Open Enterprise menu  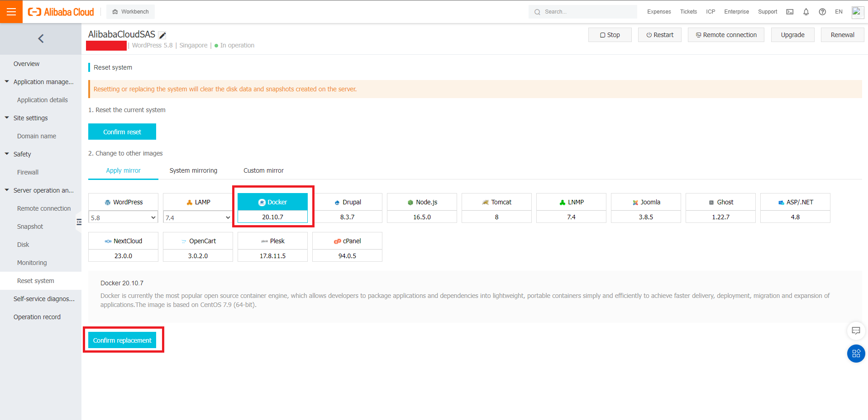[x=736, y=12]
